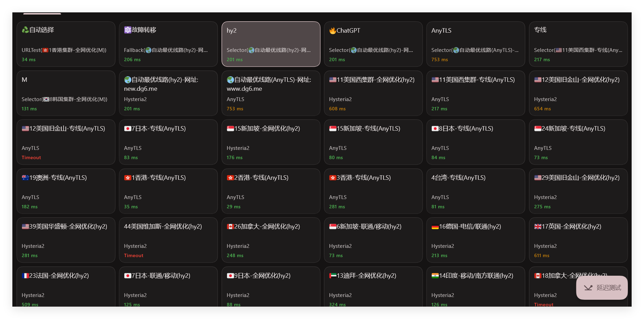Screen dimensions: 644x319
Task: Click Timeout on 44美国维加斯-全网优化(hy2) card
Action: tap(134, 255)
